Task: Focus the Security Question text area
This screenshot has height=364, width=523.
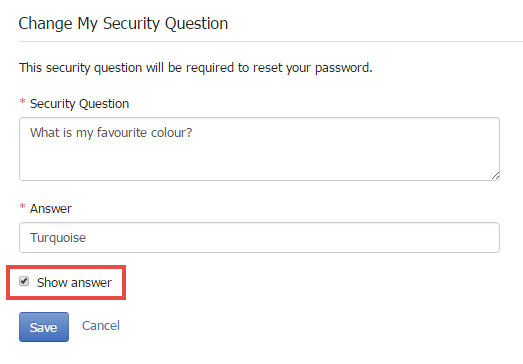Action: pyautogui.click(x=259, y=149)
